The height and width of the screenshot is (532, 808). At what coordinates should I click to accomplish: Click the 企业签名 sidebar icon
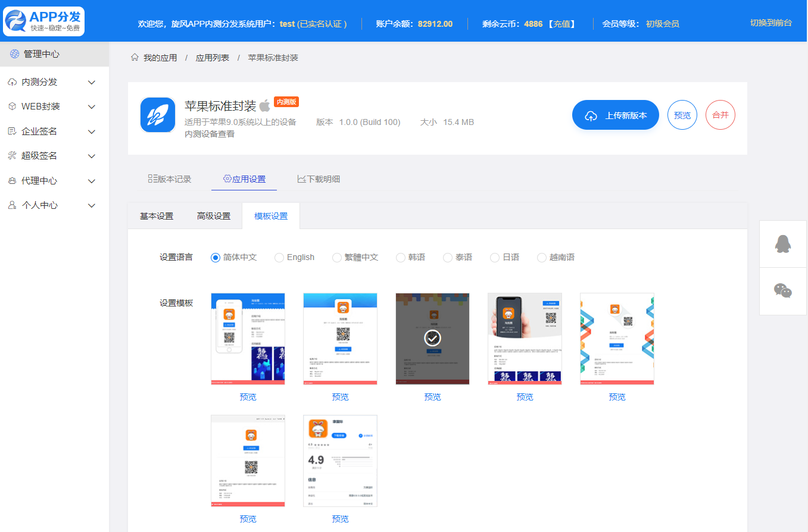[12, 132]
